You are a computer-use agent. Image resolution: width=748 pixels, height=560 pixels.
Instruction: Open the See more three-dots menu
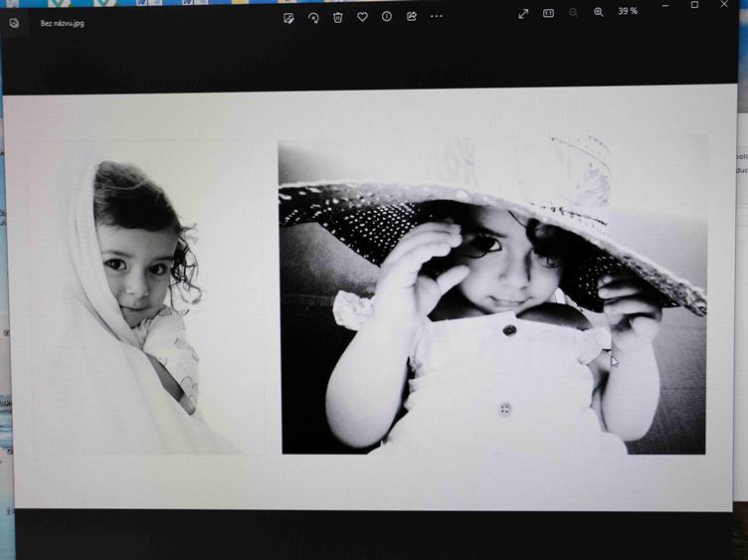point(437,16)
